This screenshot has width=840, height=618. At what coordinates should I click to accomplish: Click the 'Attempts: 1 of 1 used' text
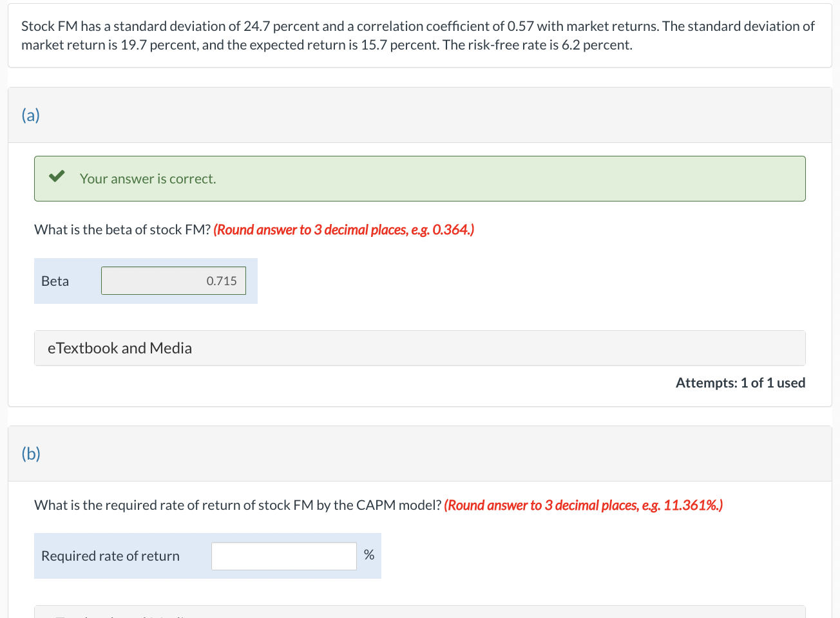pyautogui.click(x=740, y=382)
